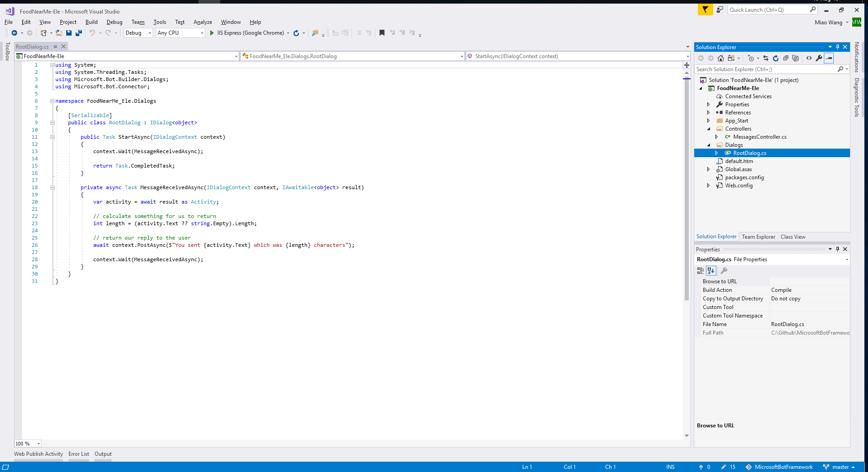Collapse the StartAsync method outline at line 11
This screenshot has width=868, height=472.
(52, 137)
